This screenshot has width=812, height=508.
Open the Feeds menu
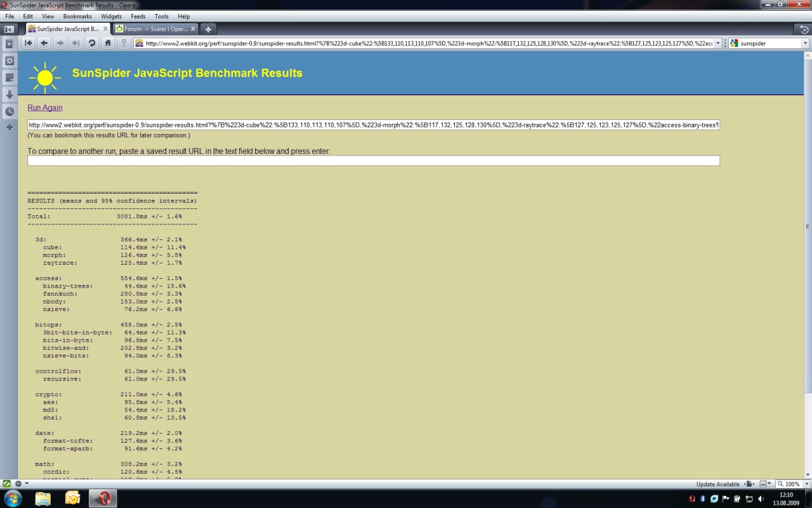point(138,16)
